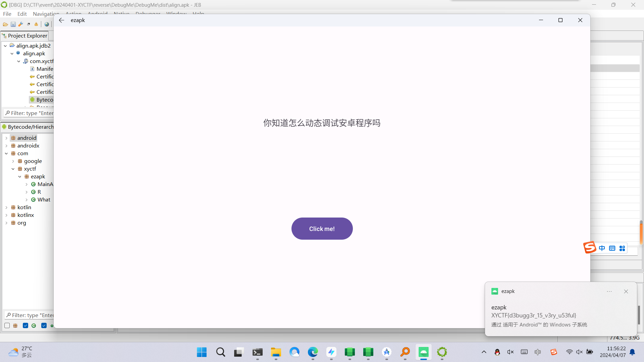Expand the kotlinx package node
Image resolution: width=644 pixels, height=362 pixels.
6,215
